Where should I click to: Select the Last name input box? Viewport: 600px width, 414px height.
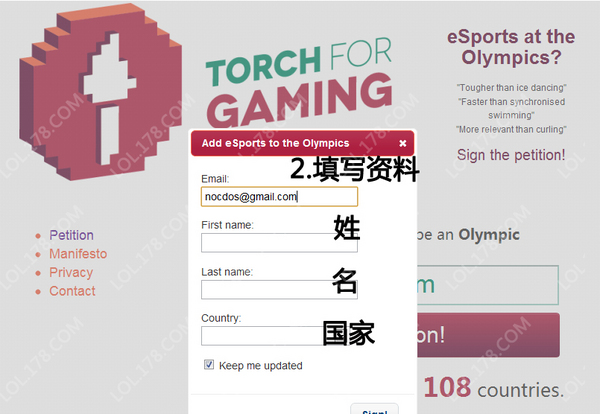(x=279, y=289)
